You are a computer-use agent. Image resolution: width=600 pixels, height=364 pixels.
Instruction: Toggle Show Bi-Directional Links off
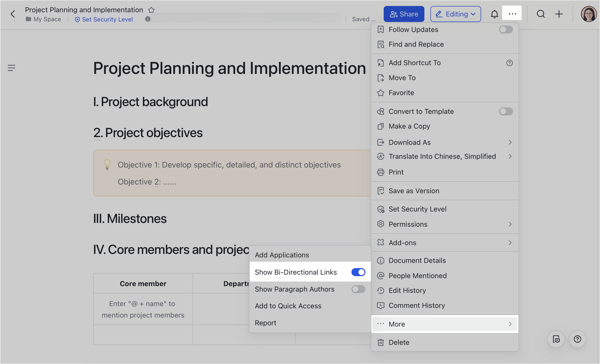358,272
